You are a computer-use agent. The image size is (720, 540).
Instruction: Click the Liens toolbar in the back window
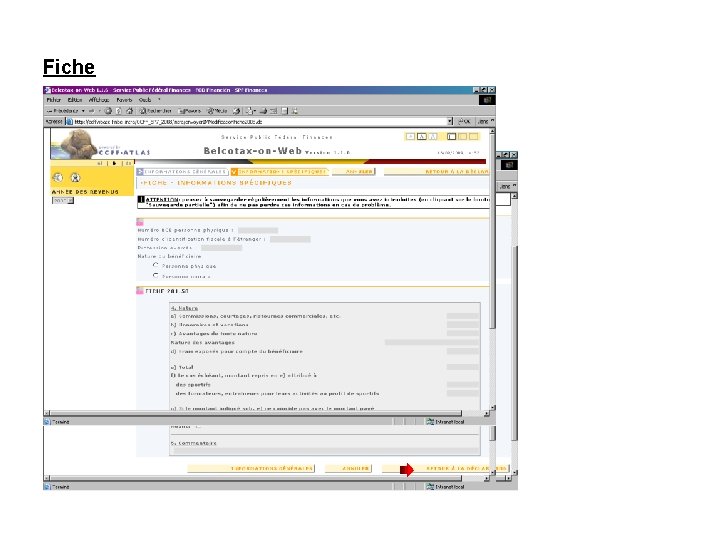point(507,186)
